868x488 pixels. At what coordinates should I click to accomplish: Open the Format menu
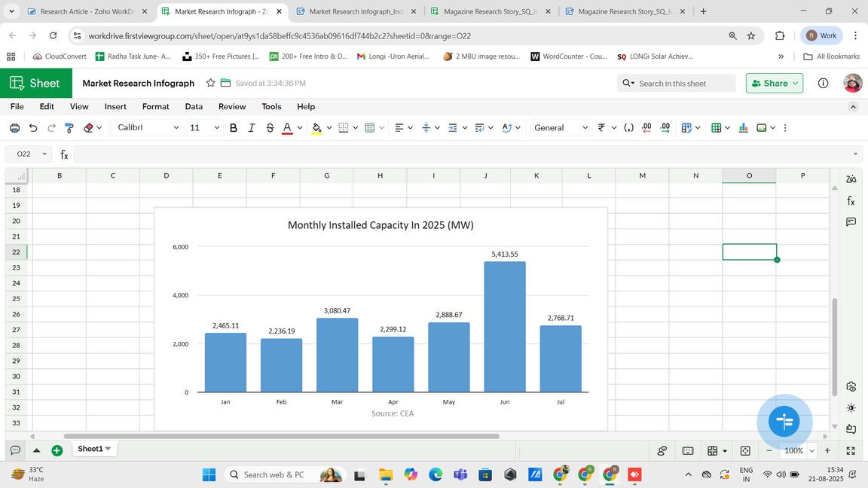(155, 107)
